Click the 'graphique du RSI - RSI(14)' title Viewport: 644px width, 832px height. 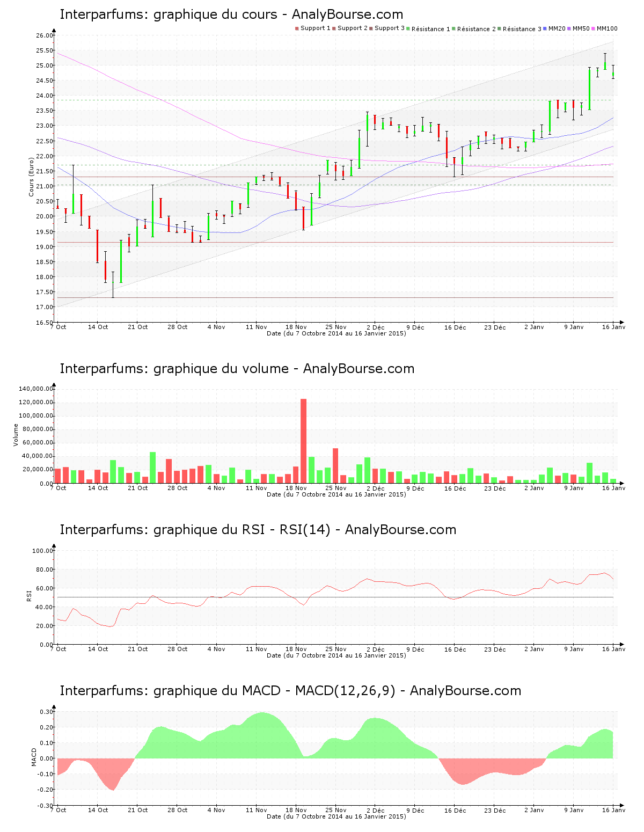(258, 530)
